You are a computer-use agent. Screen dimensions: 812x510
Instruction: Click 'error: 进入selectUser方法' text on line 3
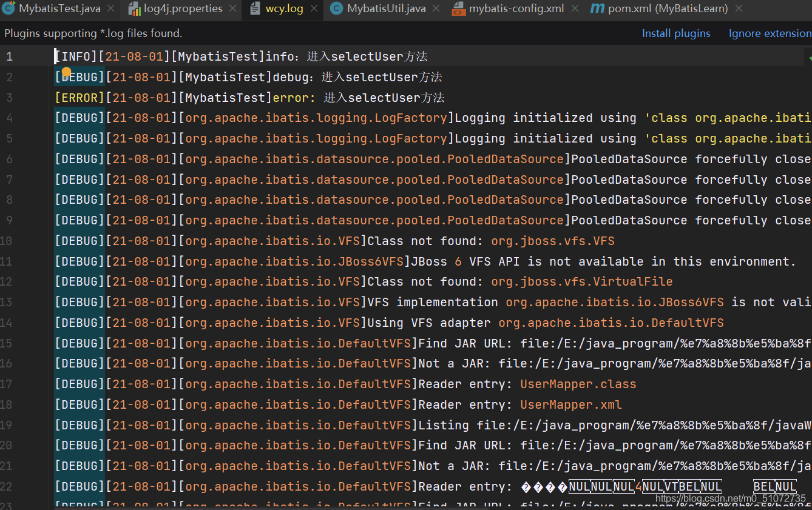(359, 98)
